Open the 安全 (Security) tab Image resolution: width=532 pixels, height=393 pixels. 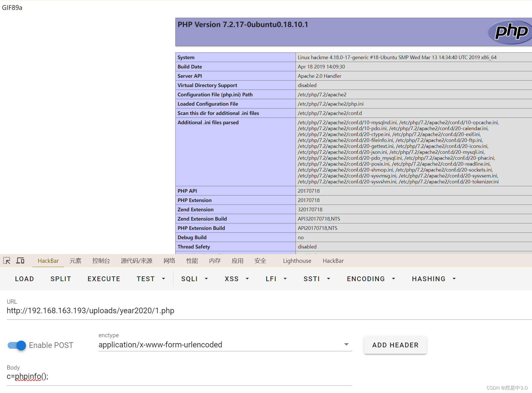(x=260, y=261)
